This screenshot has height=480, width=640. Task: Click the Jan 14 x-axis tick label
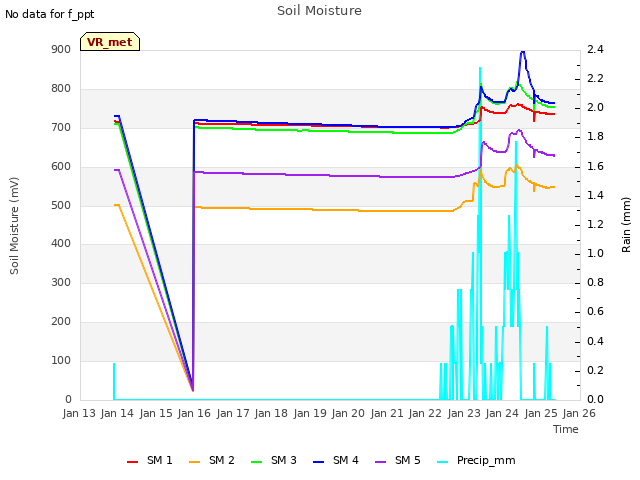click(118, 413)
